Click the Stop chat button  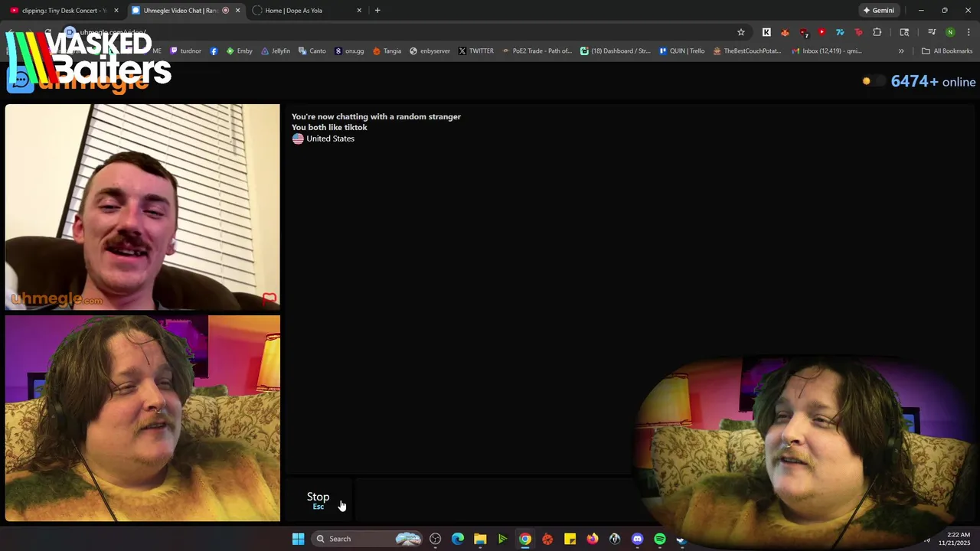[318, 500]
